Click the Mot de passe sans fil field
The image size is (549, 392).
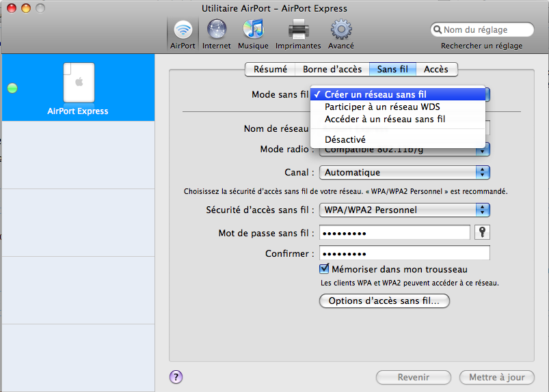[394, 233]
